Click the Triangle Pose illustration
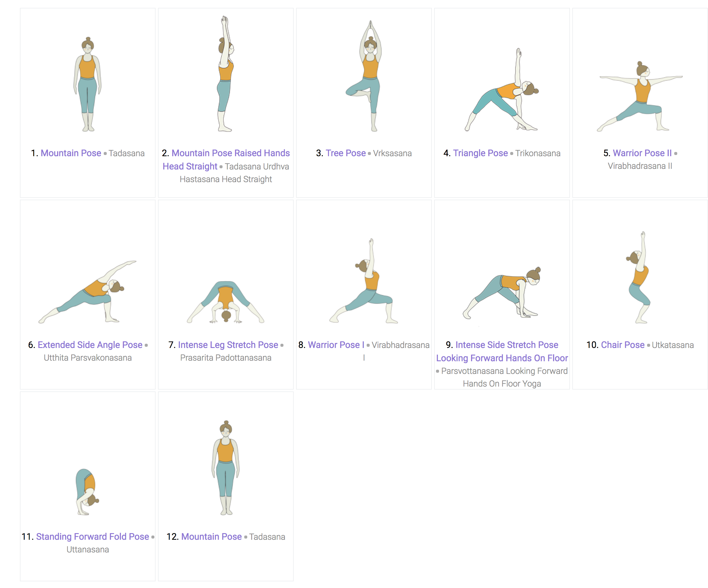This screenshot has height=588, width=708. click(x=502, y=90)
